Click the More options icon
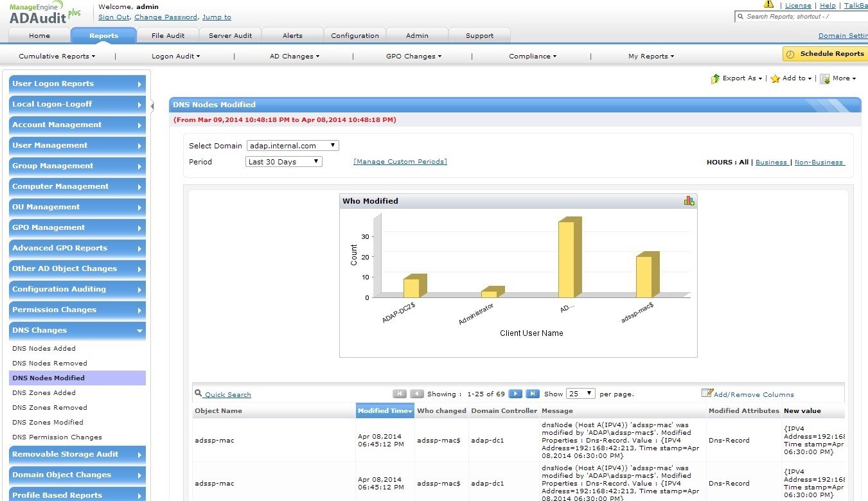Viewport: 868px width, 501px height. tap(825, 78)
